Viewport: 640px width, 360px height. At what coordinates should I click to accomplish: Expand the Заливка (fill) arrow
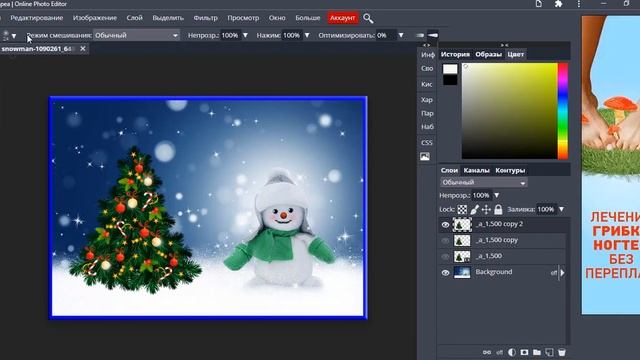click(x=562, y=209)
